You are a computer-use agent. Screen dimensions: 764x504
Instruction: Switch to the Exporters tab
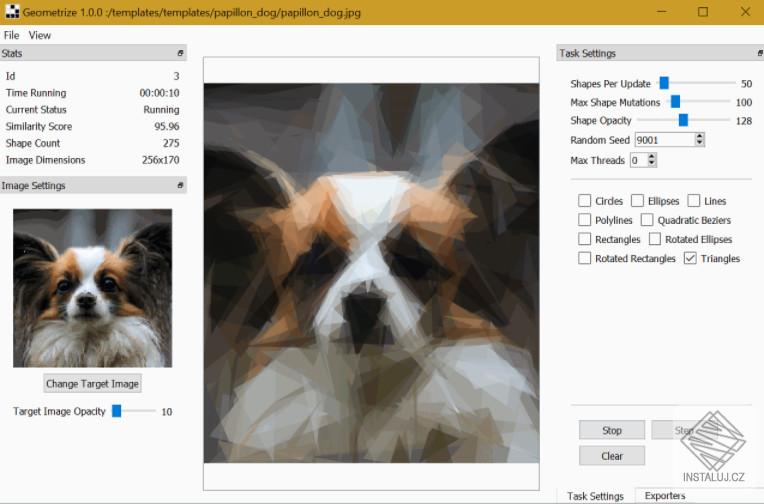pyautogui.click(x=665, y=496)
